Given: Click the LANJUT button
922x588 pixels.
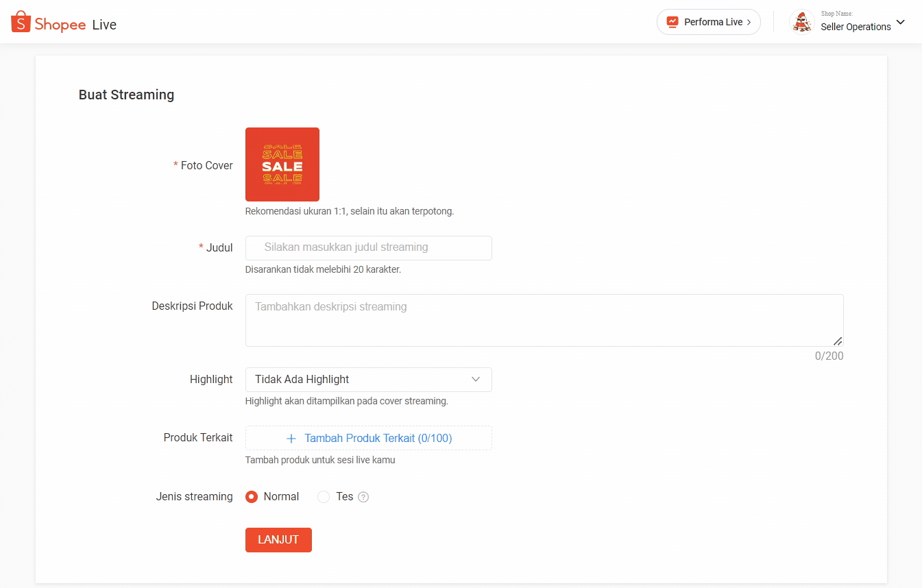Looking at the screenshot, I should (278, 540).
